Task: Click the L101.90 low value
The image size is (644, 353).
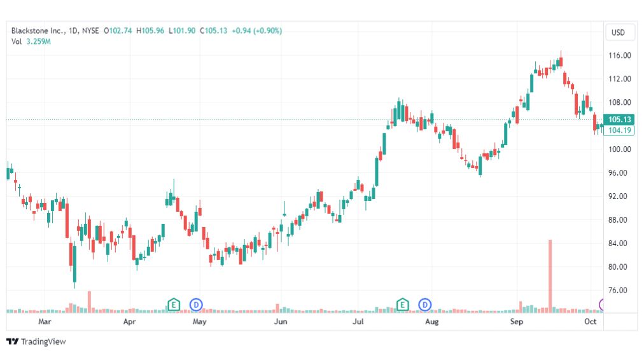Action: click(x=182, y=31)
